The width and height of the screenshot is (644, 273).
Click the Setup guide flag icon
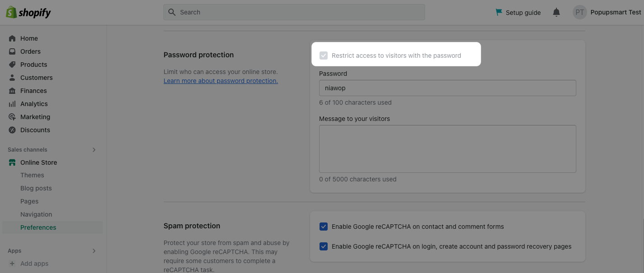498,12
